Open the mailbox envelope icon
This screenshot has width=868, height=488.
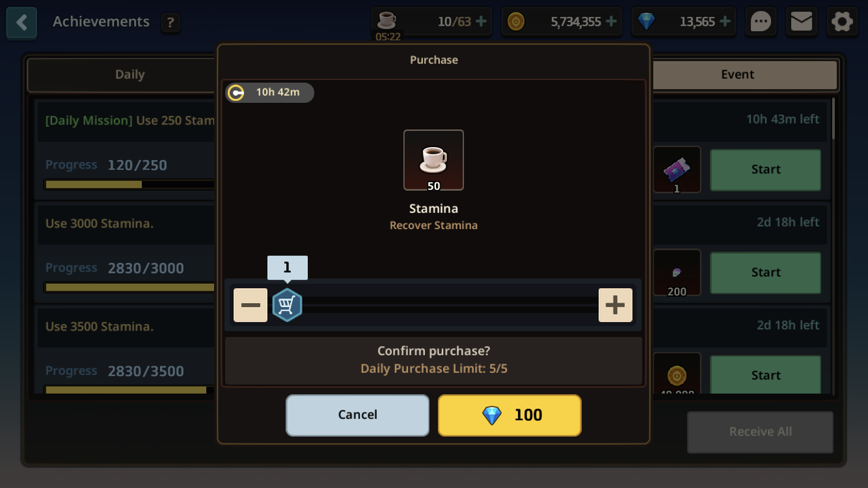click(802, 22)
